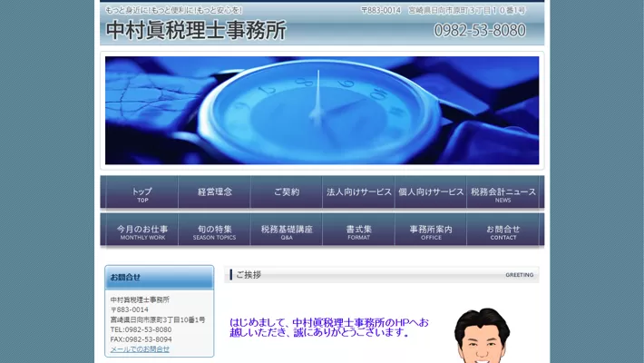644x363 pixels.
Task: Go to 旬の特集 (SEASON TOPICS)
Action: point(214,231)
